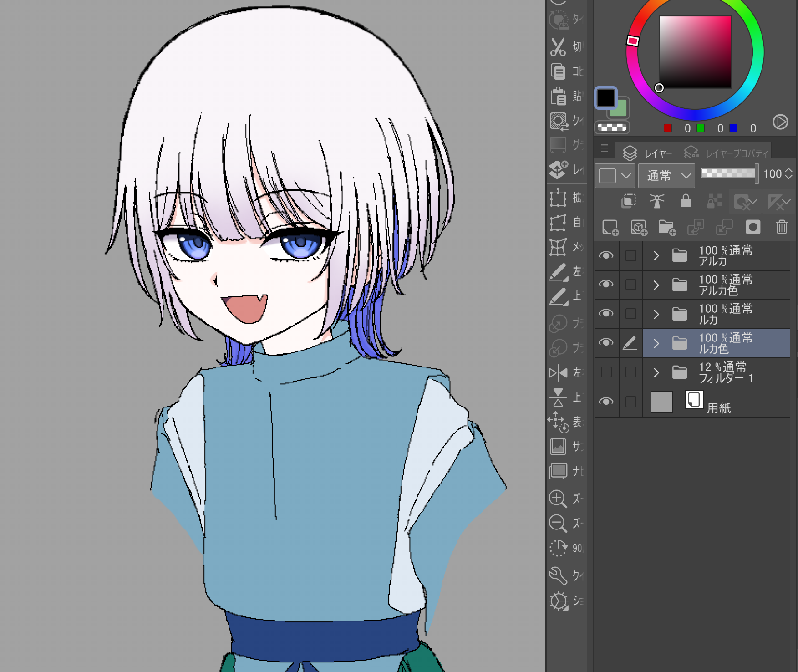The width and height of the screenshot is (798, 672).
Task: Open the 通常 blending mode dropdown
Action: pyautogui.click(x=666, y=175)
